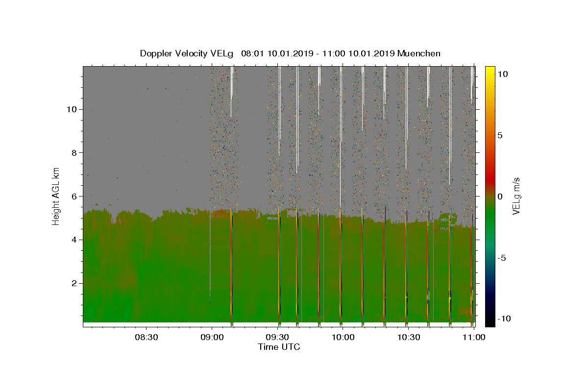588x392 pixels.
Task: Click the 'Height AGL km' axis title
Action: pyautogui.click(x=56, y=196)
